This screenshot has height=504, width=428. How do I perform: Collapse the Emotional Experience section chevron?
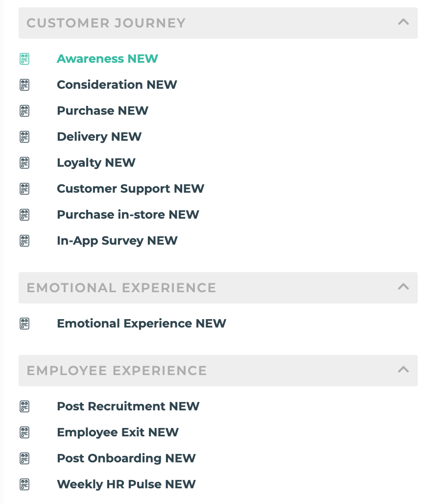404,287
